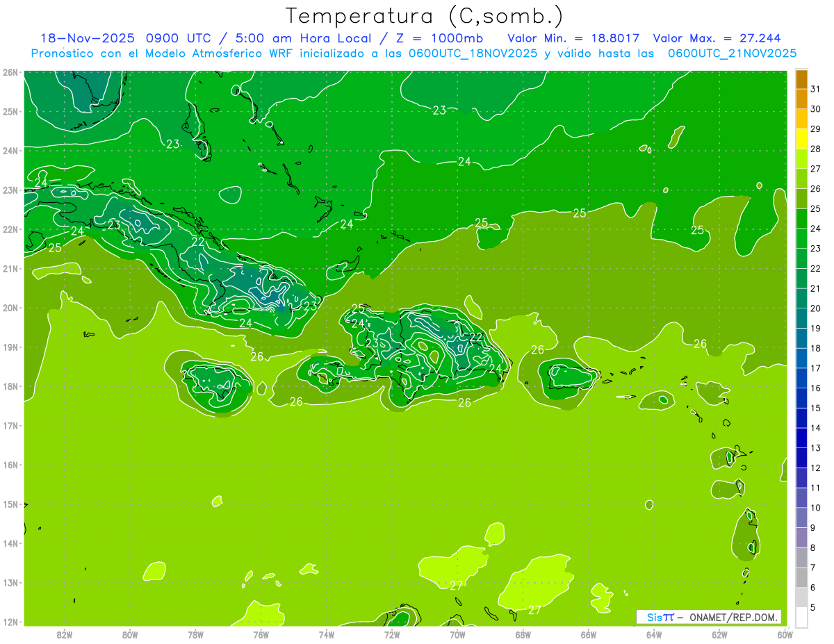Click the color scale label '30'
This screenshot has width=834, height=644.
pyautogui.click(x=816, y=109)
